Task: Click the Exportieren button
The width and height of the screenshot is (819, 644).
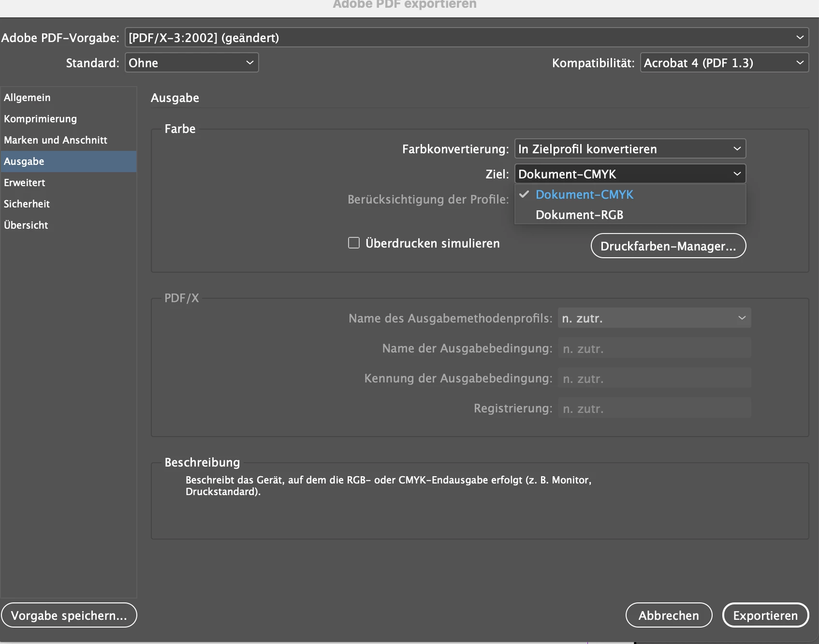Action: (x=765, y=615)
